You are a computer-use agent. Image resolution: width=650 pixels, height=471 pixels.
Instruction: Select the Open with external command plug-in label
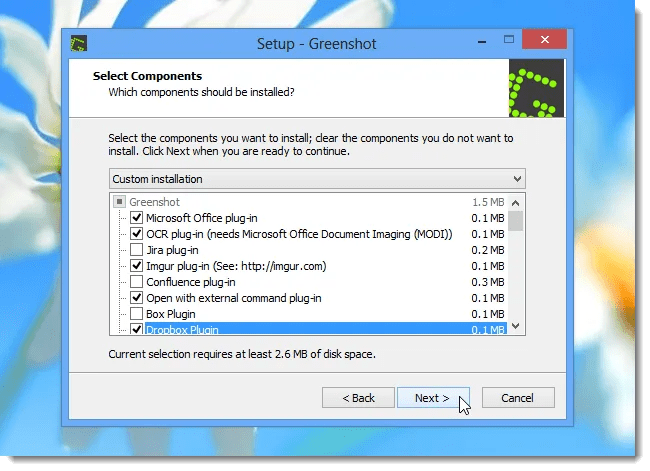coord(234,298)
